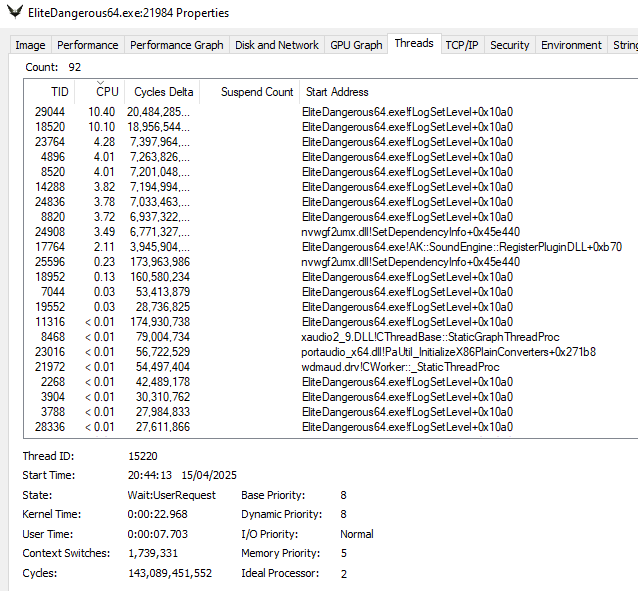This screenshot has width=638, height=591.
Task: Click the Elite Dangerous window title icon
Action: point(15,12)
